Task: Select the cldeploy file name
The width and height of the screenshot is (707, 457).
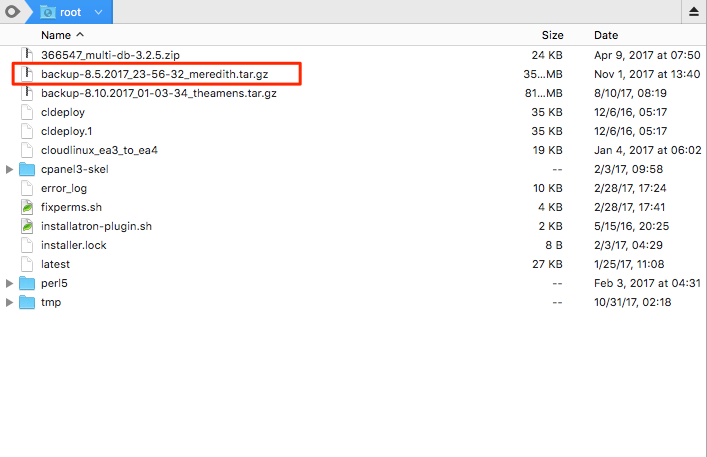Action: (x=63, y=112)
